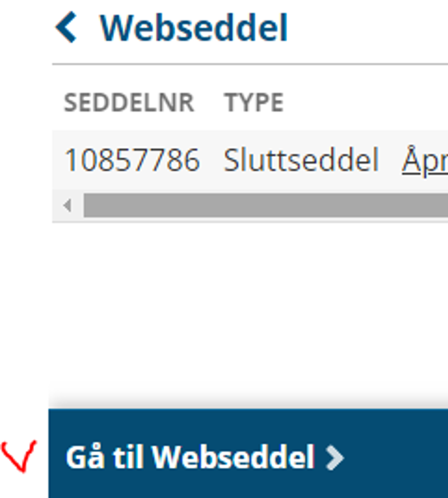Click the row background between Sluttseddel and Åpn
Screen dimensions: 448x498
390,160
